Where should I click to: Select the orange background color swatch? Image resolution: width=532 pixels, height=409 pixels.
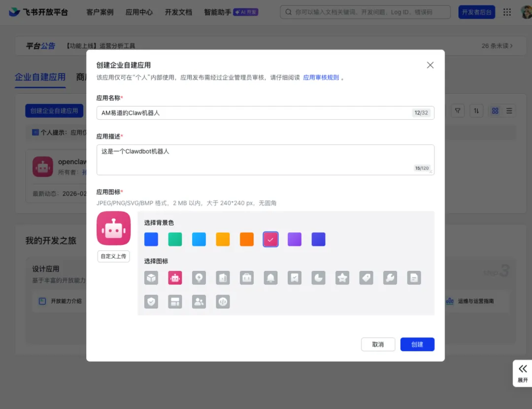point(247,239)
